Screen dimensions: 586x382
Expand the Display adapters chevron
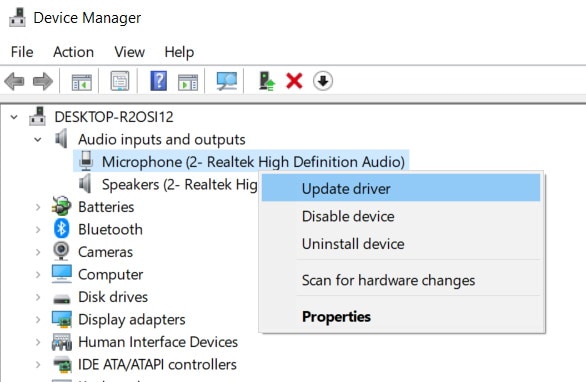[38, 320]
